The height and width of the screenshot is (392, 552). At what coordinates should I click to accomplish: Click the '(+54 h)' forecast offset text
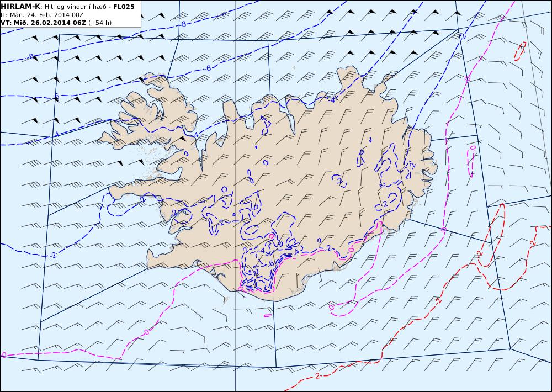[99, 23]
